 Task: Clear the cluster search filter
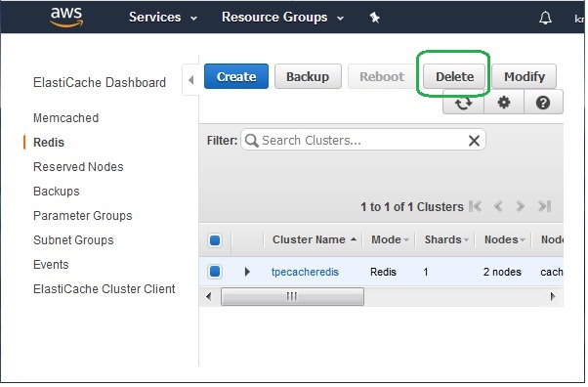474,141
